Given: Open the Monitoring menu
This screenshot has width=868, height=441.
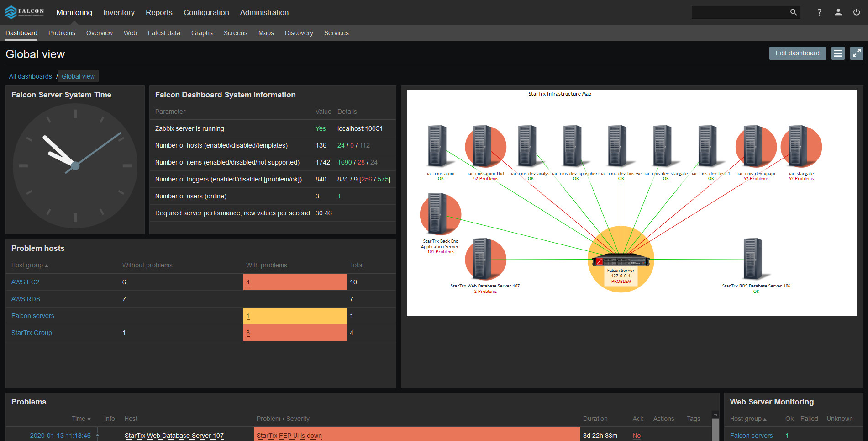Looking at the screenshot, I should click(x=74, y=12).
